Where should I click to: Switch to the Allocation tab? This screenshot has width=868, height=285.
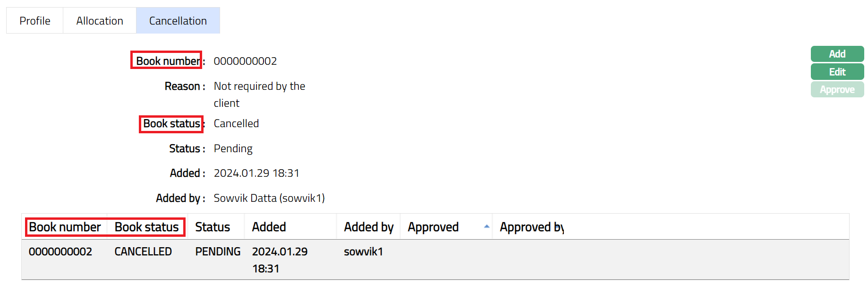coord(100,21)
